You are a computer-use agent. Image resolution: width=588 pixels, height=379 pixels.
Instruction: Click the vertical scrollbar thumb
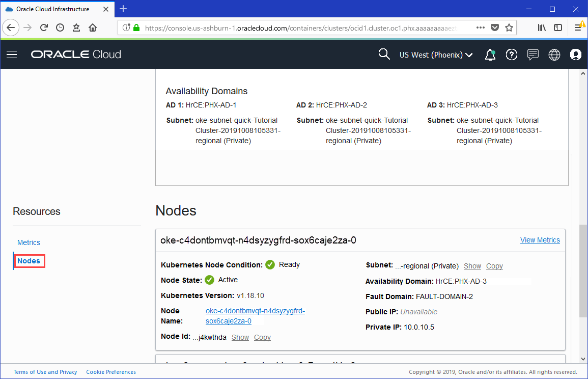(583, 270)
